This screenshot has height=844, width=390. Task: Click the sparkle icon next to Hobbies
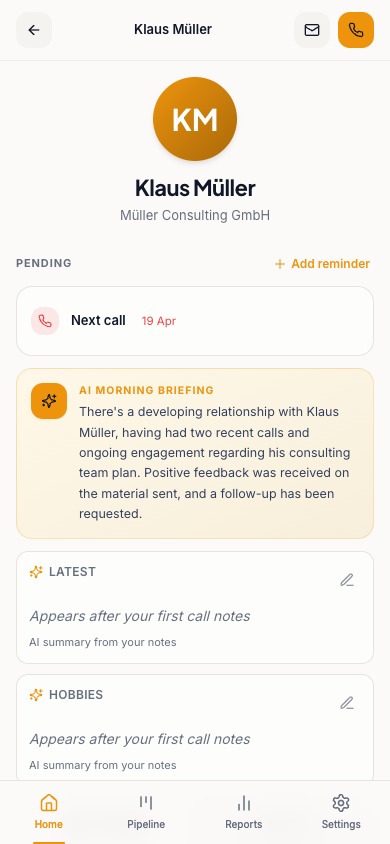coord(36,695)
